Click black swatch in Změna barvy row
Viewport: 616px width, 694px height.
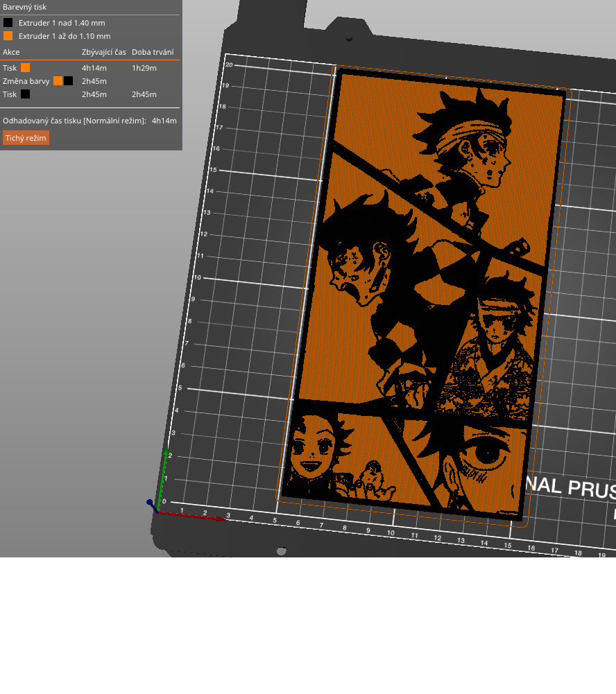coord(68,81)
